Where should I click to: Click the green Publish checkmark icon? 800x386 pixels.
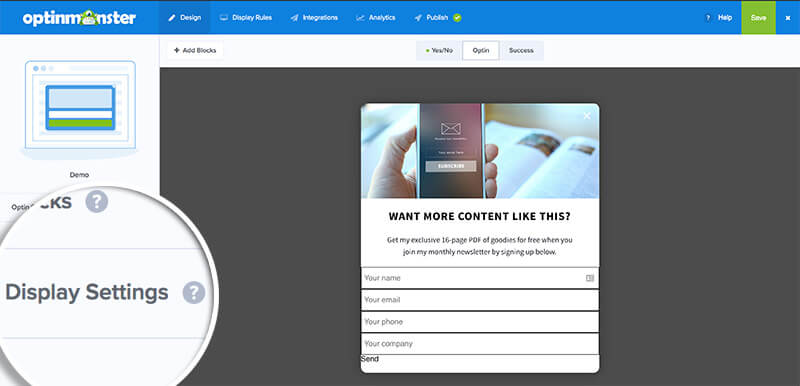[457, 17]
